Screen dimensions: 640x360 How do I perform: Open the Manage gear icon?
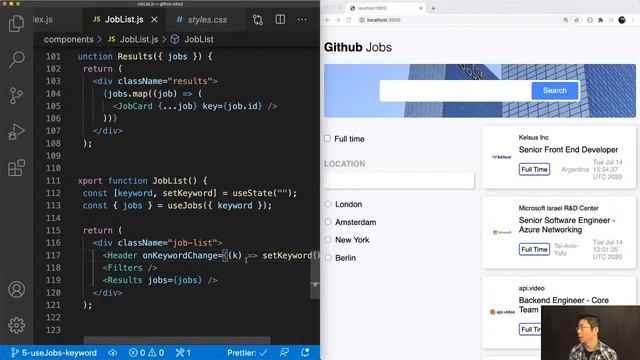16,325
